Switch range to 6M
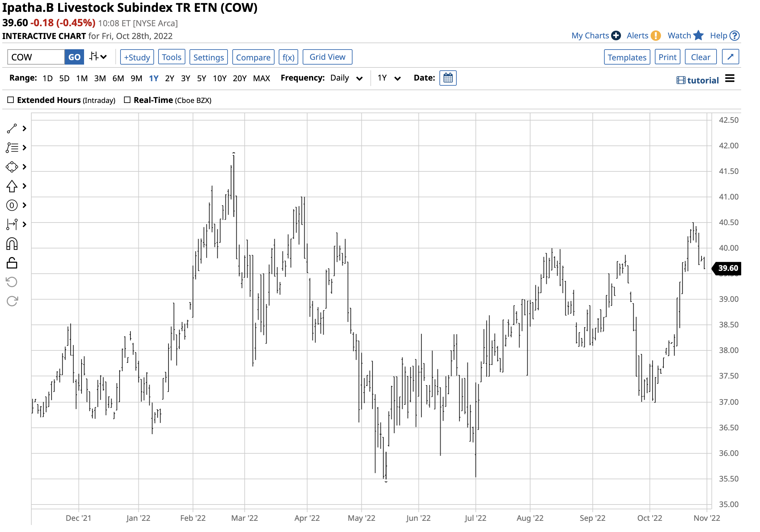 (118, 78)
